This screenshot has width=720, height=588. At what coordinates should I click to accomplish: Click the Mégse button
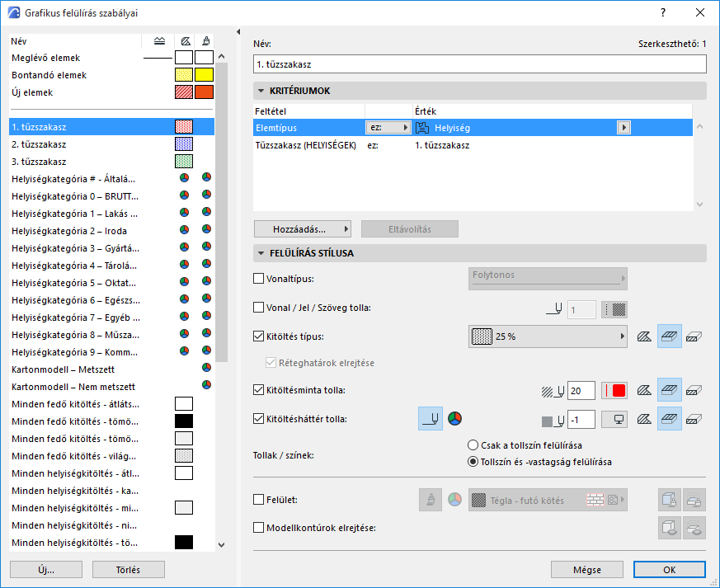pos(587,570)
